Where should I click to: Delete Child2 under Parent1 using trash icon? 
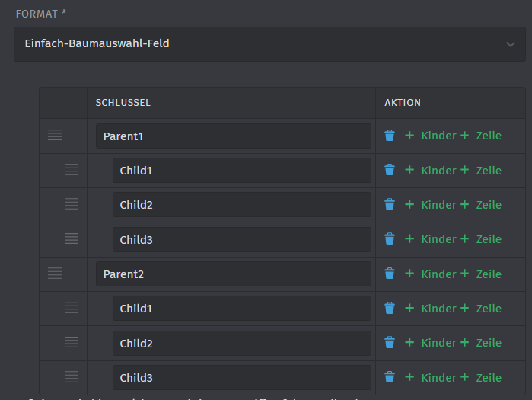(x=390, y=204)
